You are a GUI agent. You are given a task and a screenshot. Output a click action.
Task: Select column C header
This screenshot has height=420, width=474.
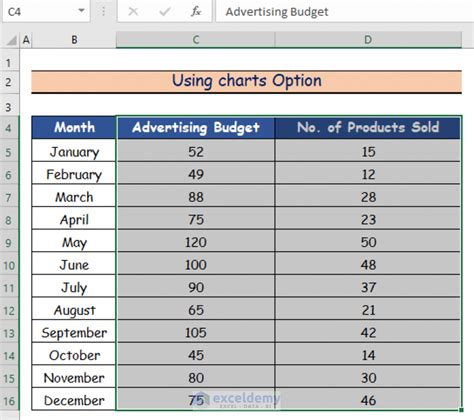[x=196, y=40]
